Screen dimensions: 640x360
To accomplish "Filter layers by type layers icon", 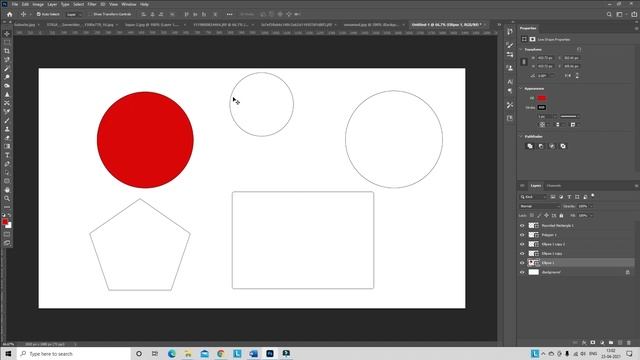I will click(x=569, y=197).
